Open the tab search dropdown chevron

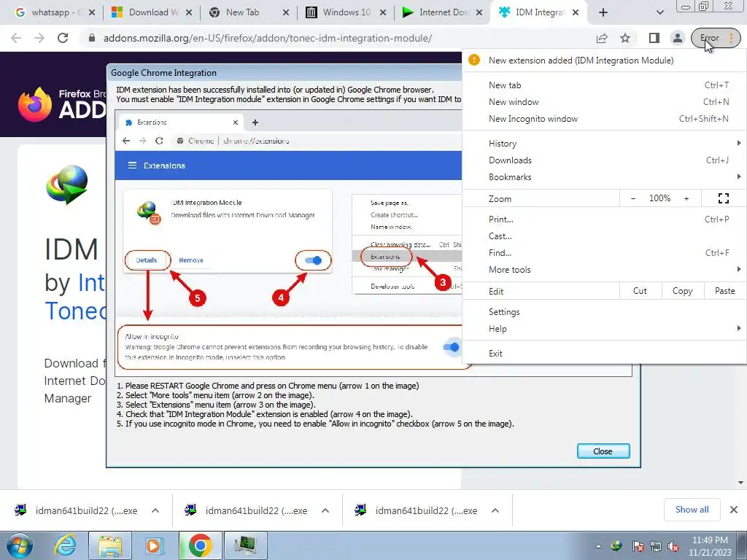[659, 13]
